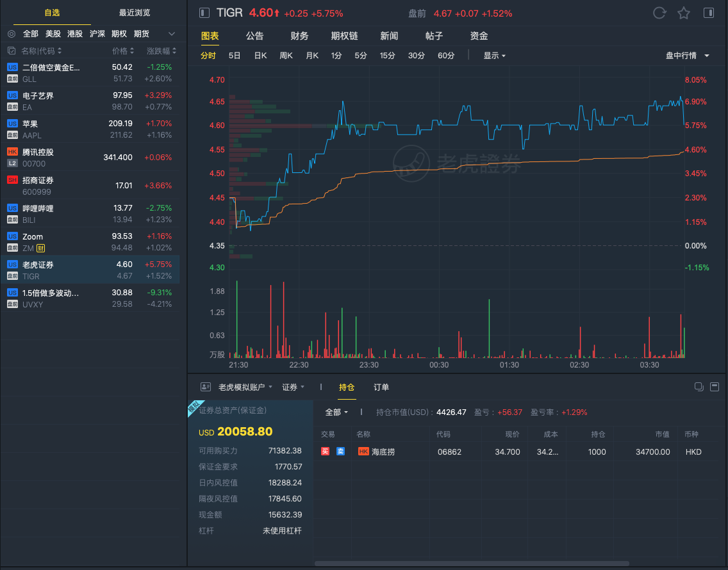This screenshot has width=728, height=570.
Task: Open the 新闻 tab
Action: [389, 36]
